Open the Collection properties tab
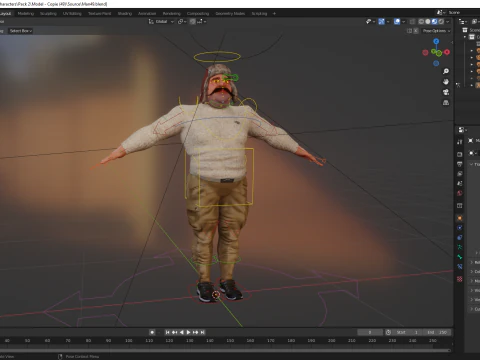Screen dimensions: 480x360 (x=460, y=206)
